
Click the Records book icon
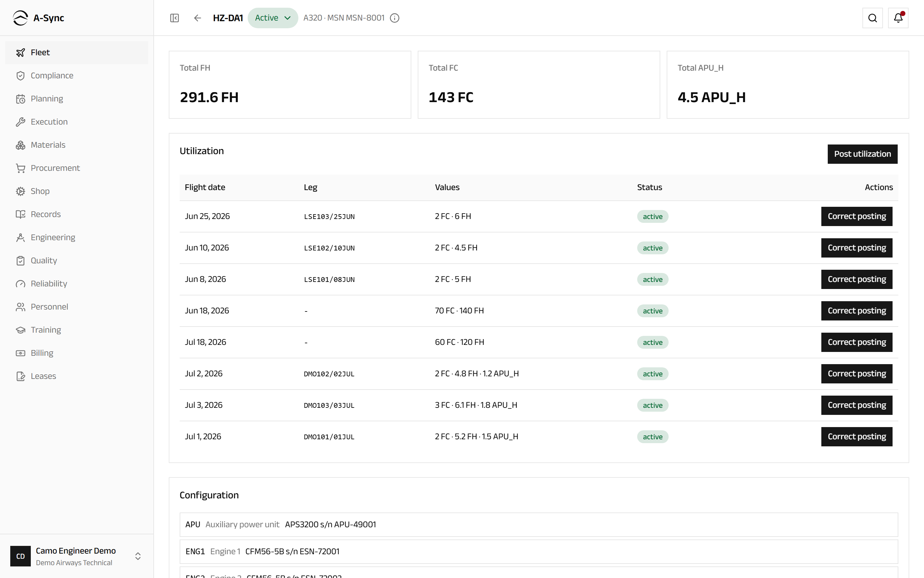pyautogui.click(x=21, y=215)
